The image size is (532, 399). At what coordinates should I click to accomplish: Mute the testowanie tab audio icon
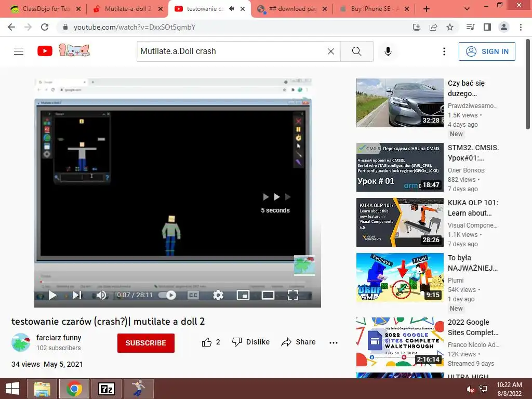click(x=231, y=9)
